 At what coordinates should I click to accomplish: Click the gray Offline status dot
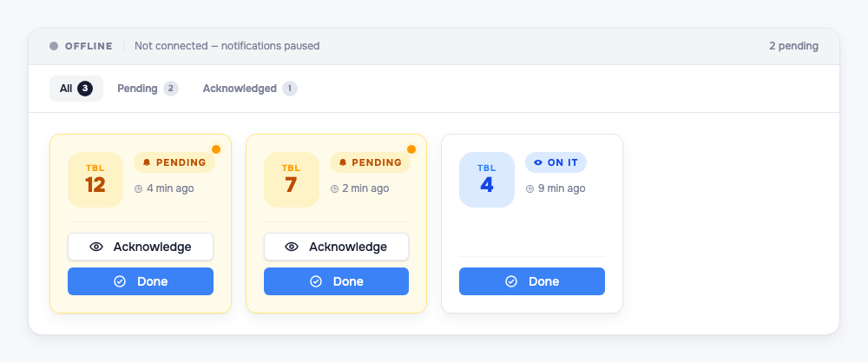pos(54,46)
